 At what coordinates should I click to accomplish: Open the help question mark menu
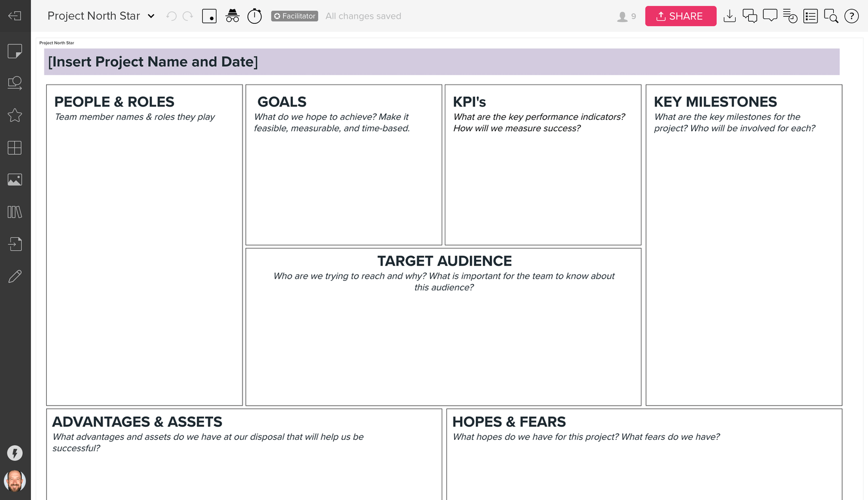click(852, 16)
